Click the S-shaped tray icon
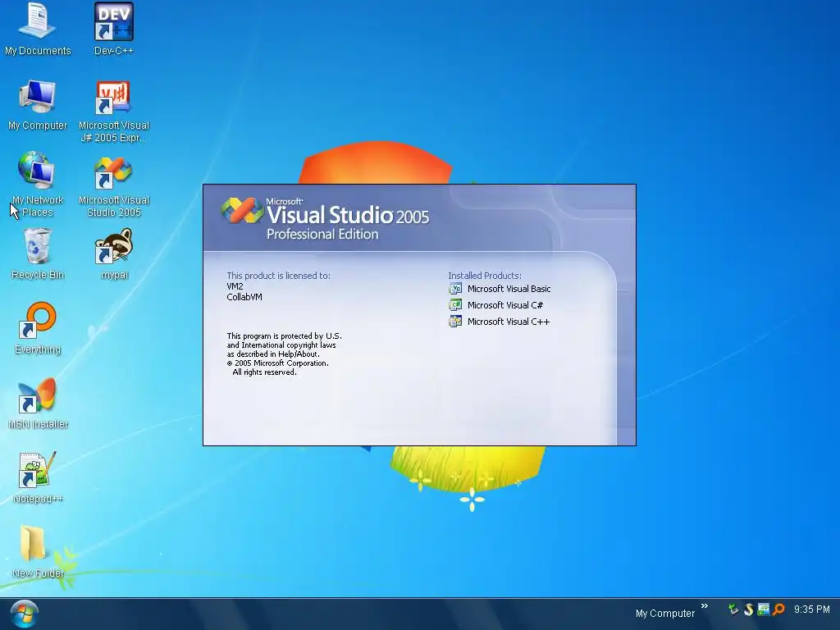Image resolution: width=840 pixels, height=630 pixels. click(x=748, y=609)
